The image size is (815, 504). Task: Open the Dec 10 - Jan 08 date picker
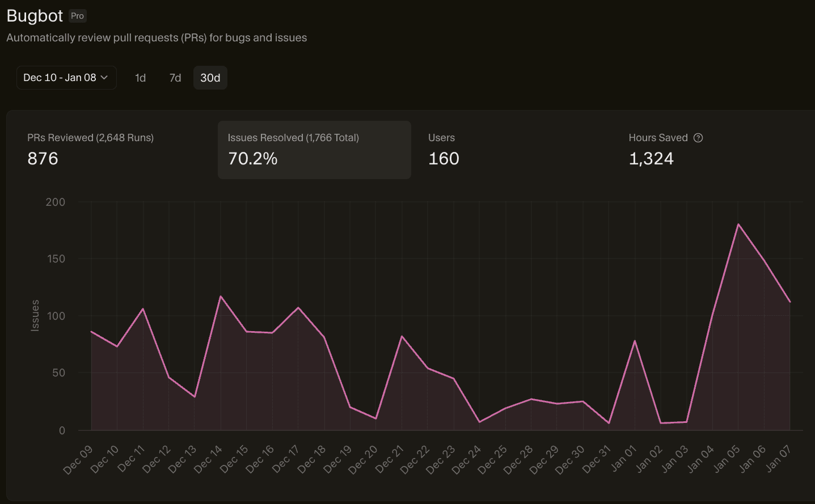pyautogui.click(x=66, y=78)
